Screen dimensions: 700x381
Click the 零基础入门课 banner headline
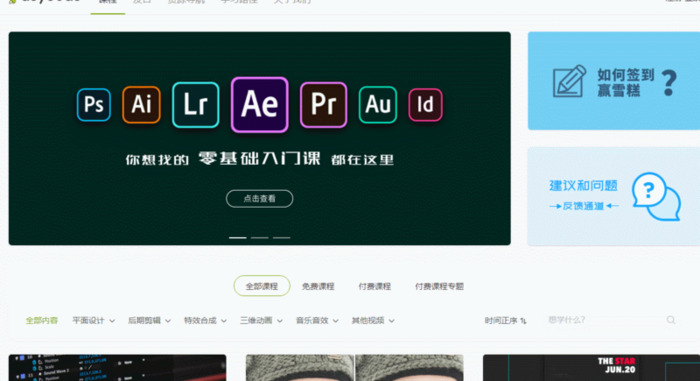[x=259, y=158]
